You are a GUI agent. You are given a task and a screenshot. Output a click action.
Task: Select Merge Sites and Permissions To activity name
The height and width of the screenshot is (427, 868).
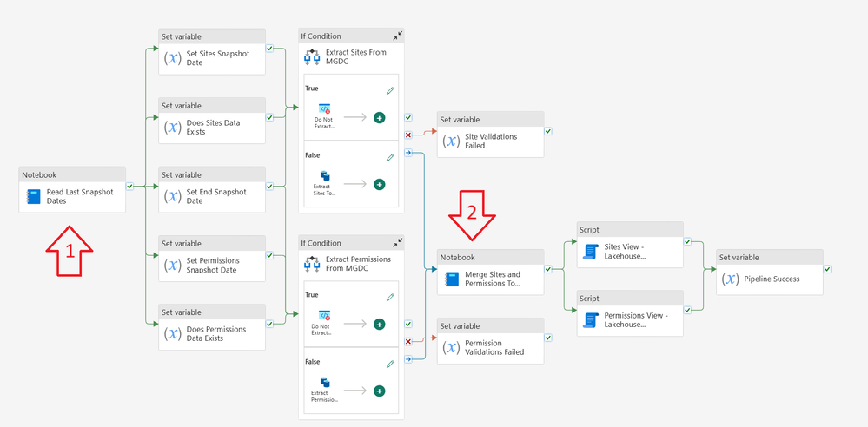click(493, 279)
